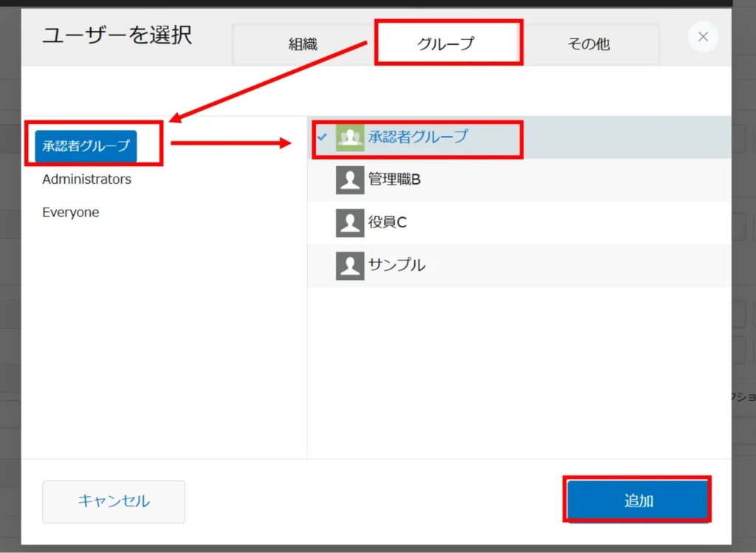Switch to the 組織 tab
Viewport: 756px width, 553px height.
(303, 44)
